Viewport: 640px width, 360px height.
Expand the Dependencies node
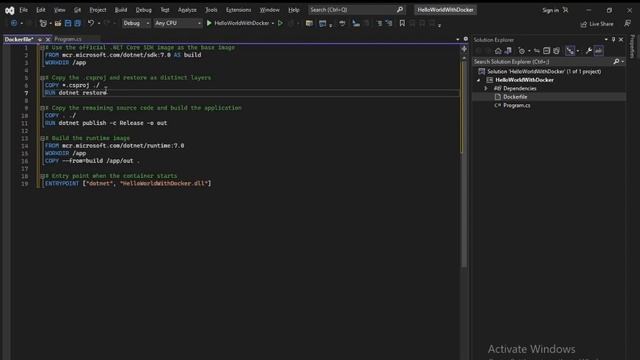pyautogui.click(x=486, y=89)
